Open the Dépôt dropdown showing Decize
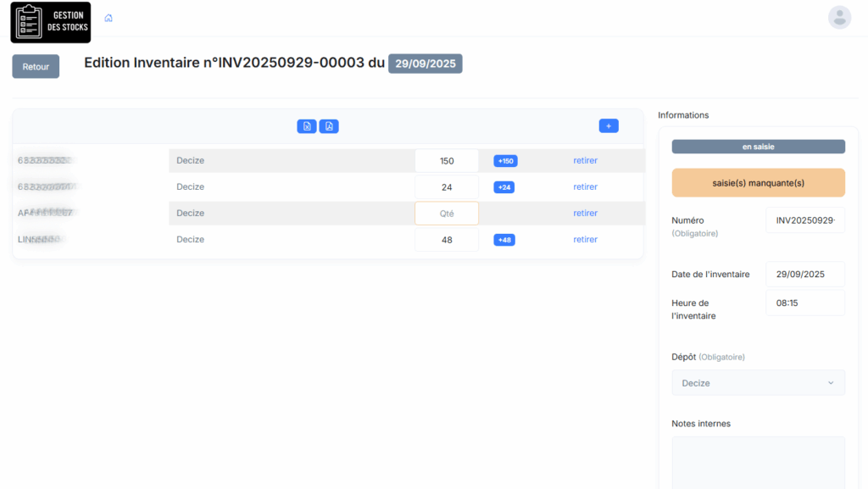This screenshot has width=868, height=489. pos(758,383)
